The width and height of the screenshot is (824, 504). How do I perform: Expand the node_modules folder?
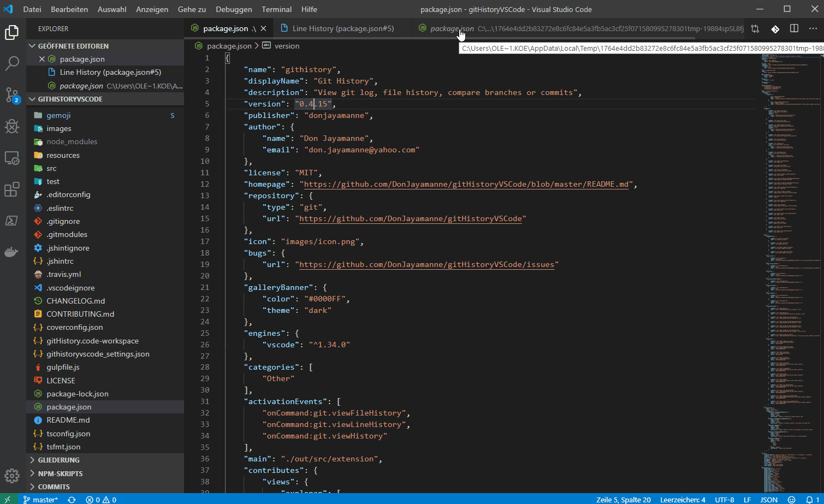click(x=105, y=141)
